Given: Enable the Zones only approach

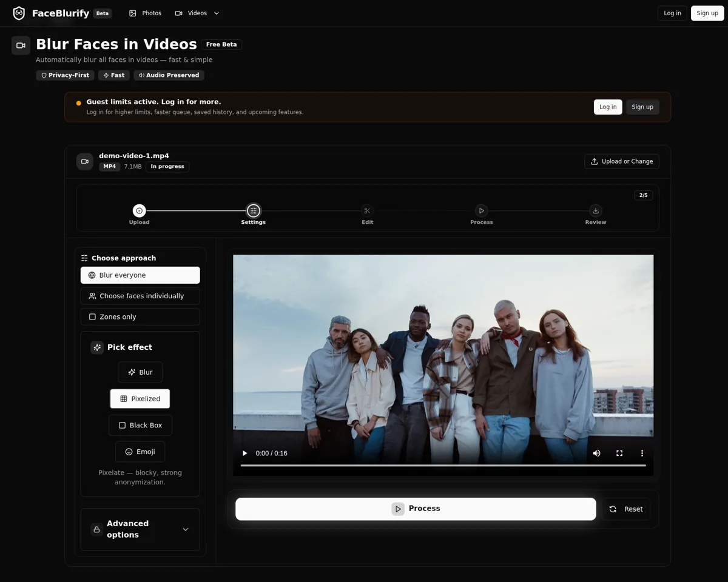Looking at the screenshot, I should [140, 316].
